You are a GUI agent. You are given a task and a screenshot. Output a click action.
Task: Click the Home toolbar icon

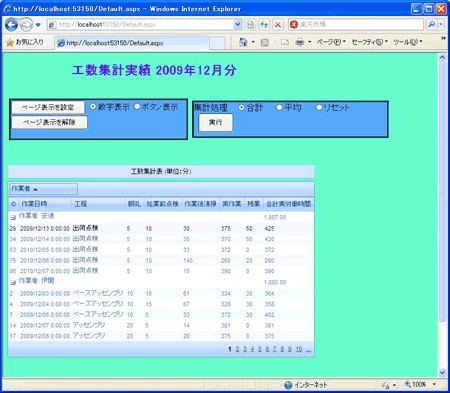243,42
